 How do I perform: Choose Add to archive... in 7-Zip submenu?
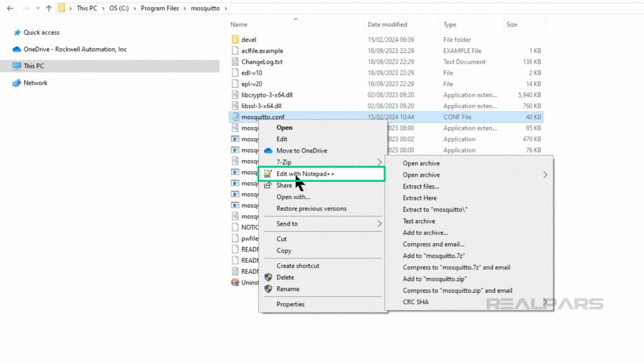click(425, 233)
